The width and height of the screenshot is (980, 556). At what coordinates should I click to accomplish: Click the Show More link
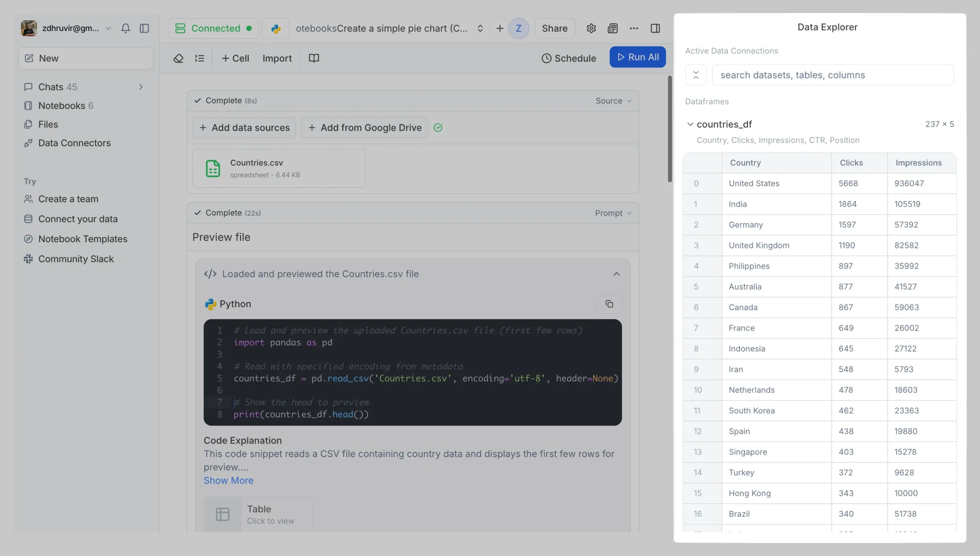tap(228, 481)
